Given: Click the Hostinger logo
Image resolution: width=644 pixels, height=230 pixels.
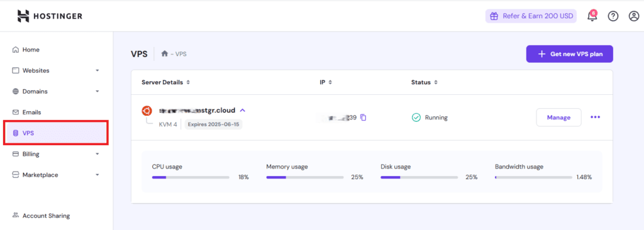Looking at the screenshot, I should 50,16.
